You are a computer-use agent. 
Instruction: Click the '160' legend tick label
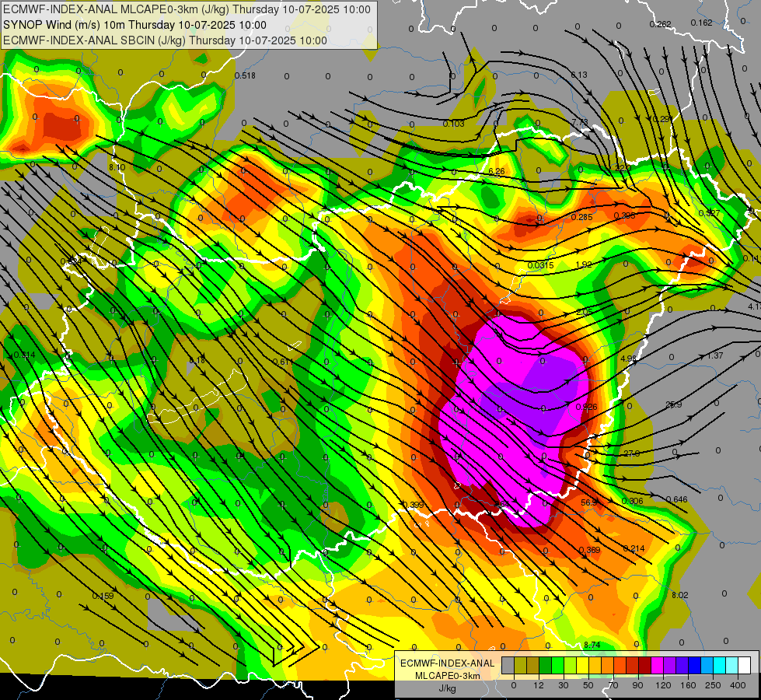point(688,685)
